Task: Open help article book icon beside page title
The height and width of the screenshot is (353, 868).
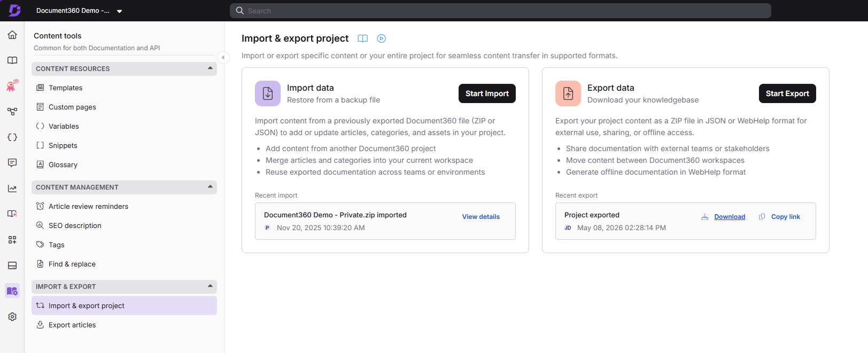Action: tap(363, 38)
